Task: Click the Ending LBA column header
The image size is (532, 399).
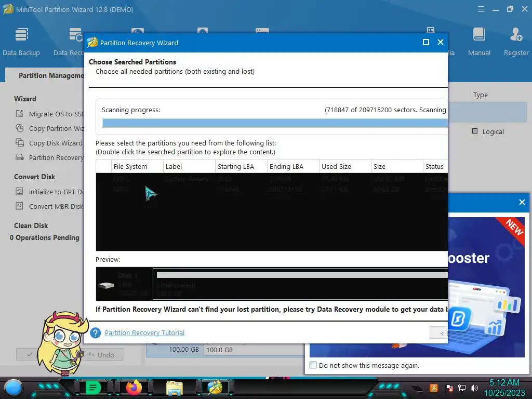Action: 293,166
